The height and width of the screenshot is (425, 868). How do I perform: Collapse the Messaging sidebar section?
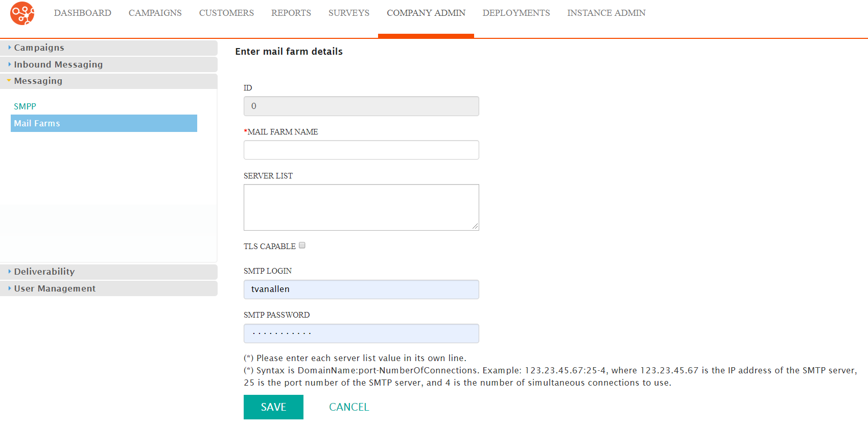[x=109, y=81]
